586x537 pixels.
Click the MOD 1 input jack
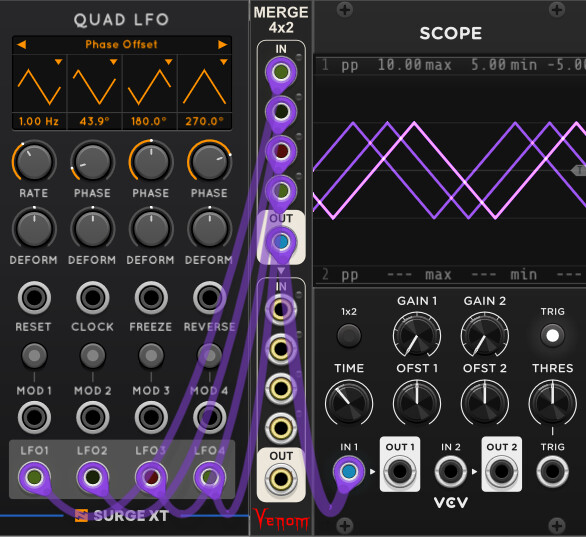34,417
